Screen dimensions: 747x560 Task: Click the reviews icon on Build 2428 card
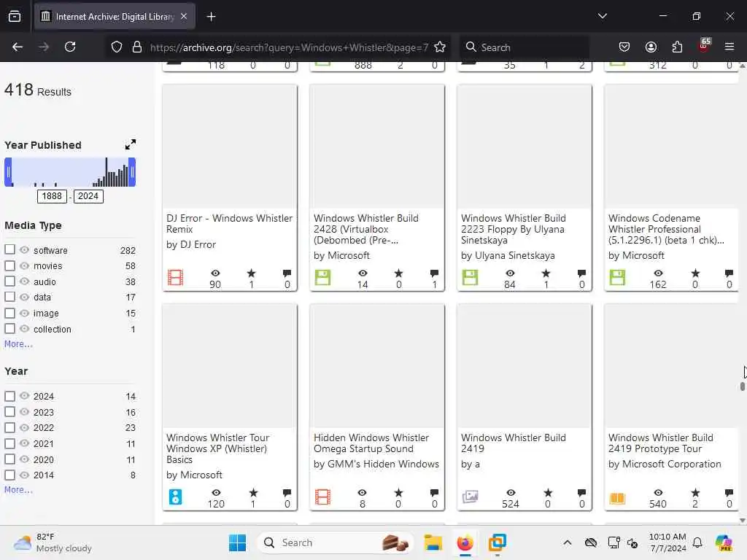point(434,273)
